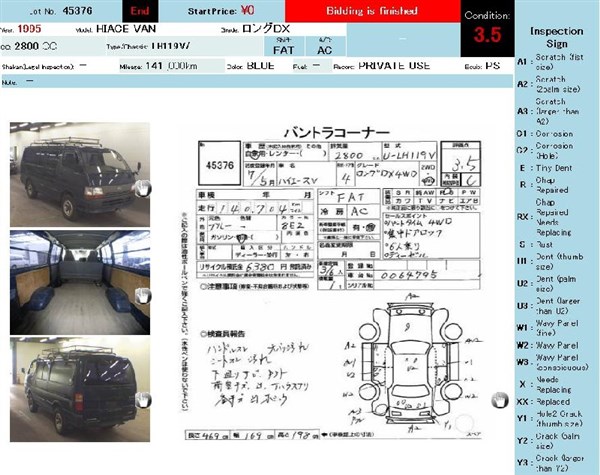Open the rear view van thumbnail
This screenshot has width=600, height=475.
[x=80, y=389]
